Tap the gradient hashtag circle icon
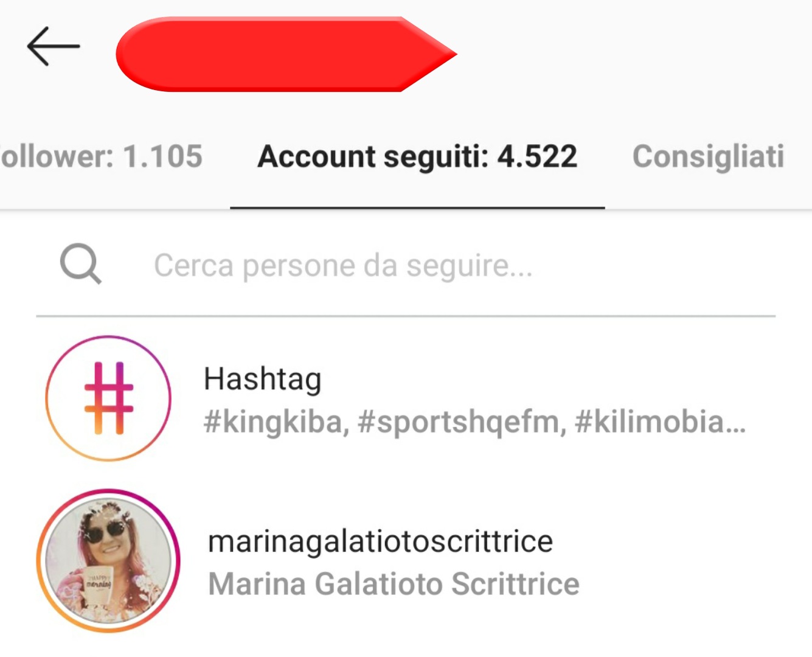 108,398
